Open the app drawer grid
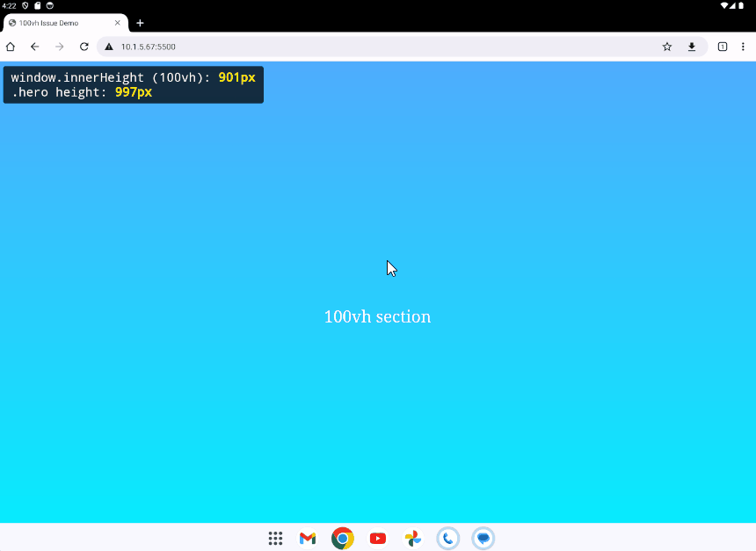Image resolution: width=756 pixels, height=551 pixels. [x=275, y=539]
